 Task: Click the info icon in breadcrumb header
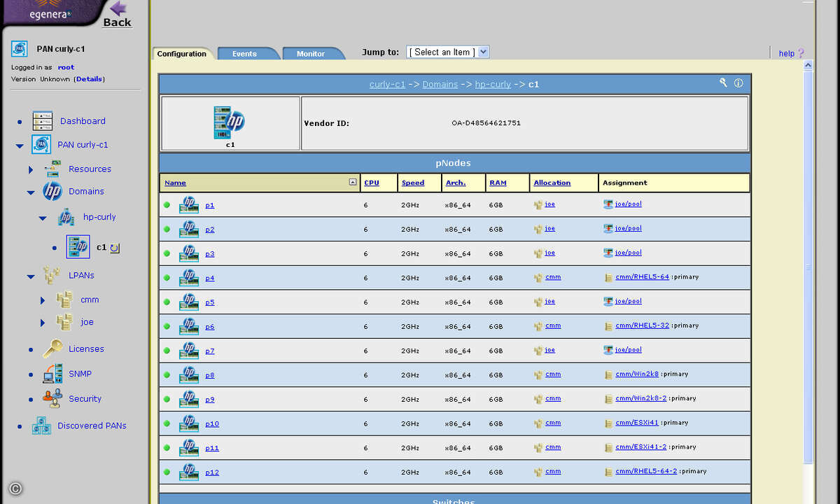[x=738, y=83]
